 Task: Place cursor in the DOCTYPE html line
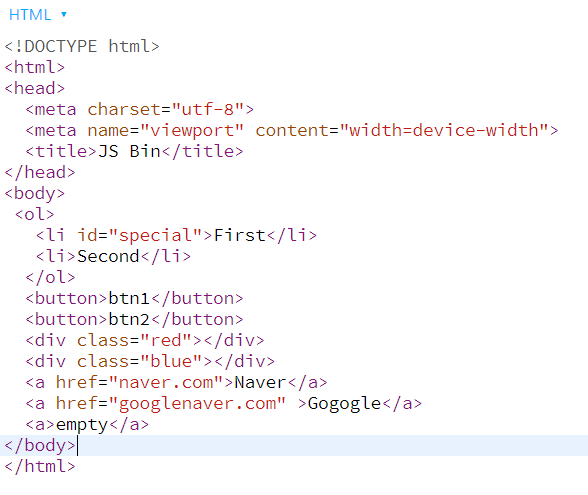pos(82,46)
